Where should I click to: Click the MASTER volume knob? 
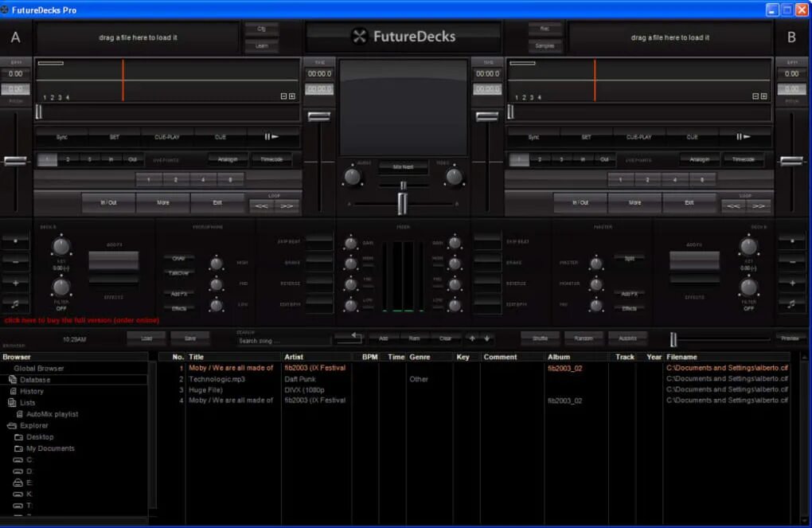[x=596, y=264]
